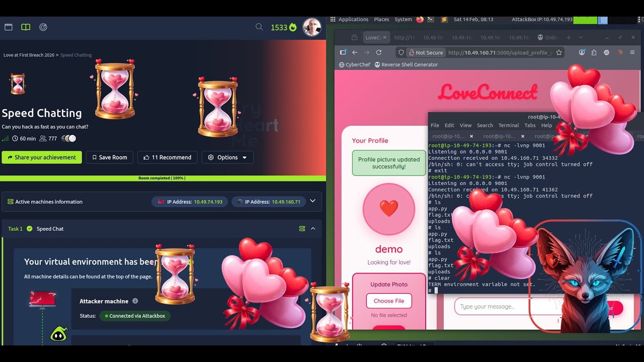
Task: Close the first root@ip-10 terminal tab
Action: coord(471,136)
